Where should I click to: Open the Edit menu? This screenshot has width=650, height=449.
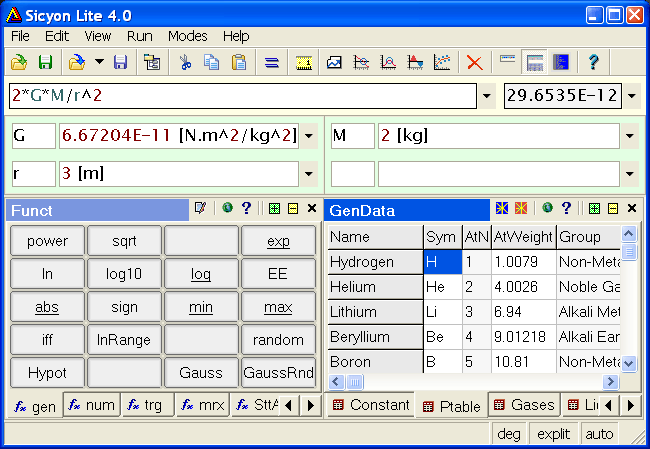point(57,36)
